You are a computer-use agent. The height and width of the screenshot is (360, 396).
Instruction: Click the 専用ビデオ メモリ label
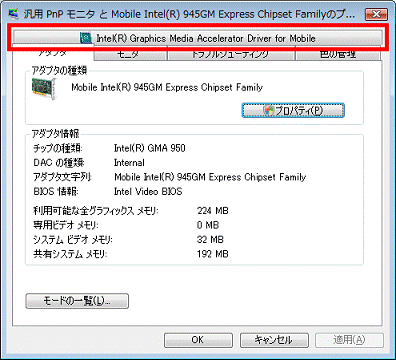coord(66,225)
